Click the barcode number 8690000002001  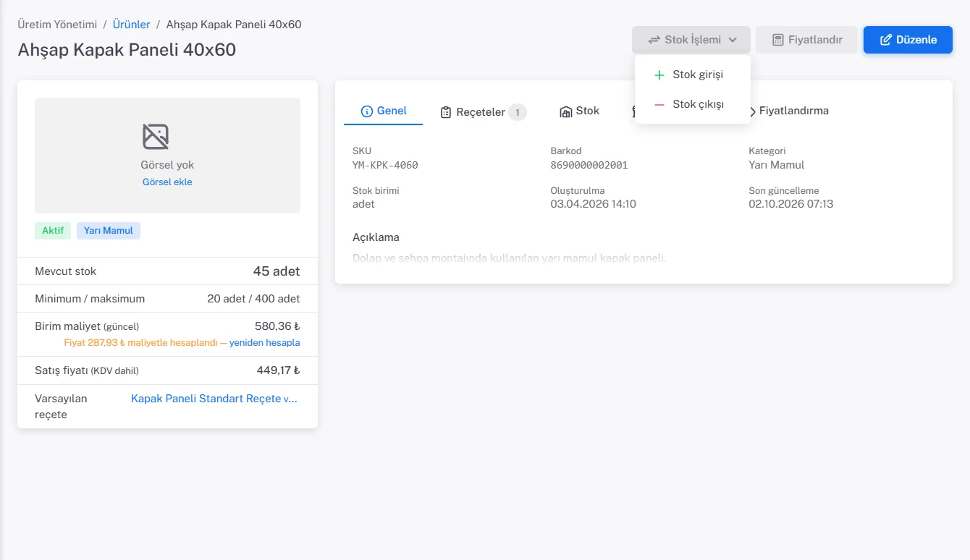589,165
